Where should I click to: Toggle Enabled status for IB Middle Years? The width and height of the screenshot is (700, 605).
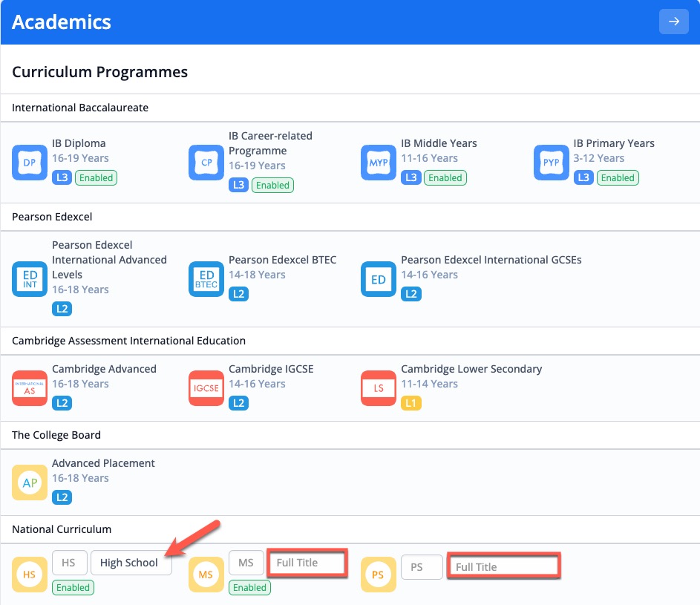point(445,177)
